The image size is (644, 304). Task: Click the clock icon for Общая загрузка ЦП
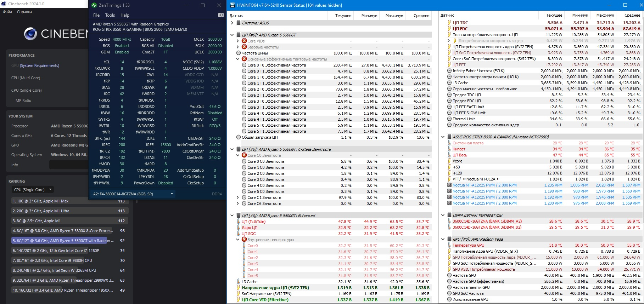click(x=239, y=137)
